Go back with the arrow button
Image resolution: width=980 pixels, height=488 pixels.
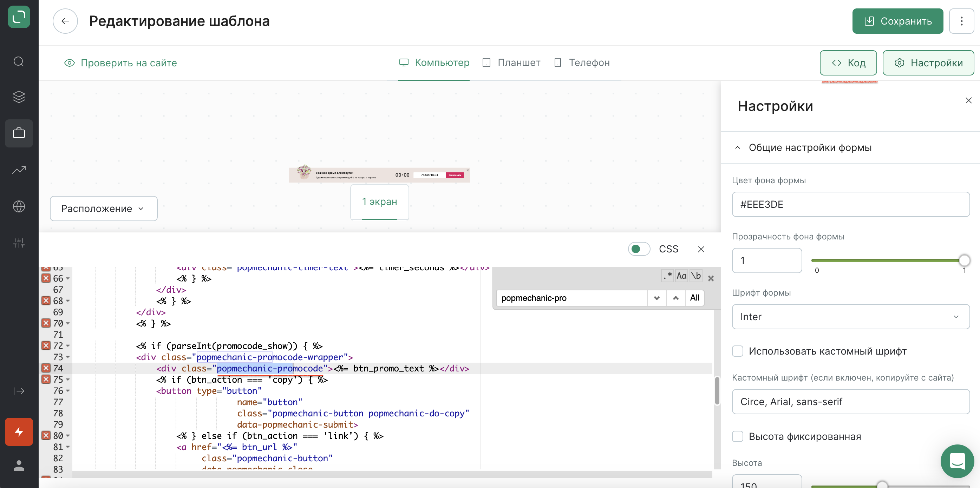(65, 21)
